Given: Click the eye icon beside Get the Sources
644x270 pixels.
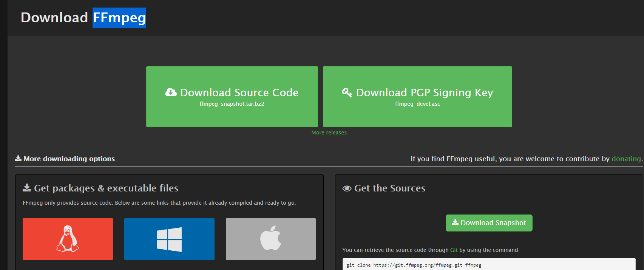Looking at the screenshot, I should tap(347, 188).
